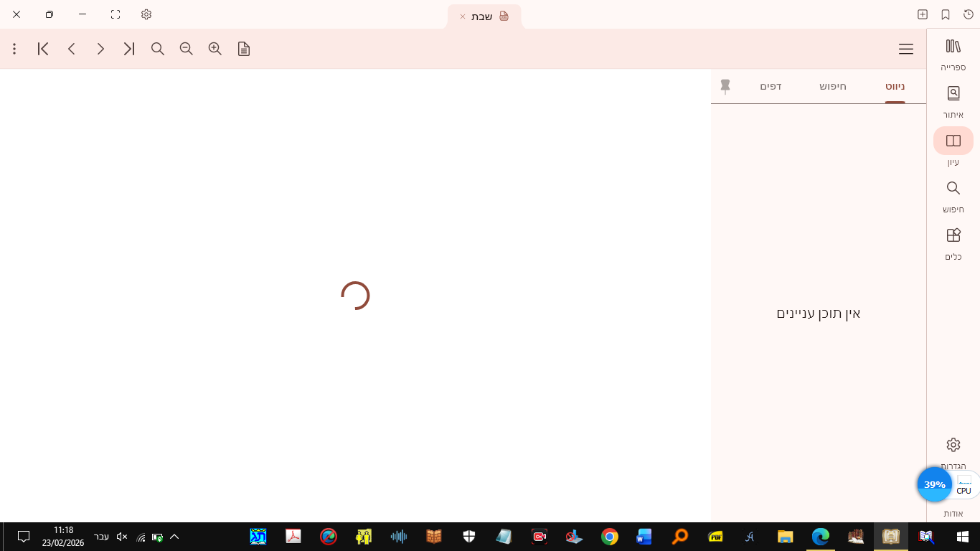The width and height of the screenshot is (980, 551).
Task: Jump to the last page
Action: (129, 49)
